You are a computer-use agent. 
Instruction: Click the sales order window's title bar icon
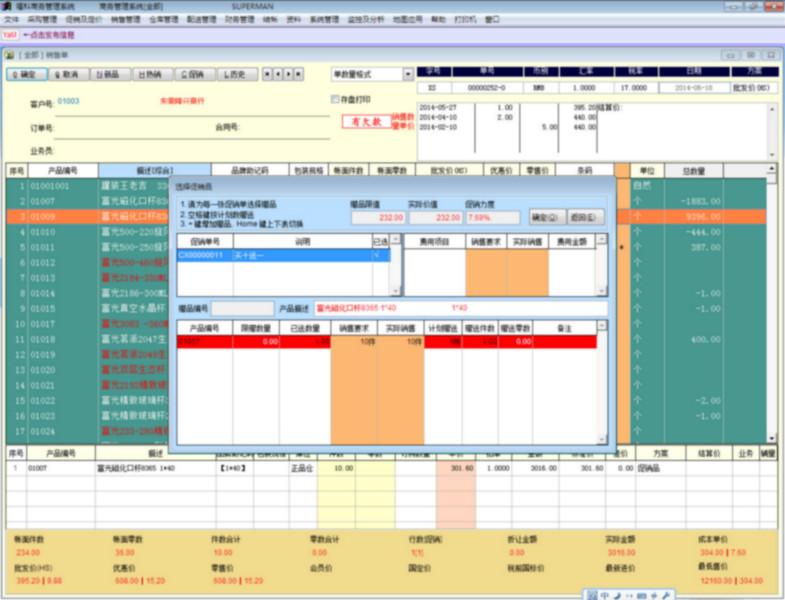point(10,55)
